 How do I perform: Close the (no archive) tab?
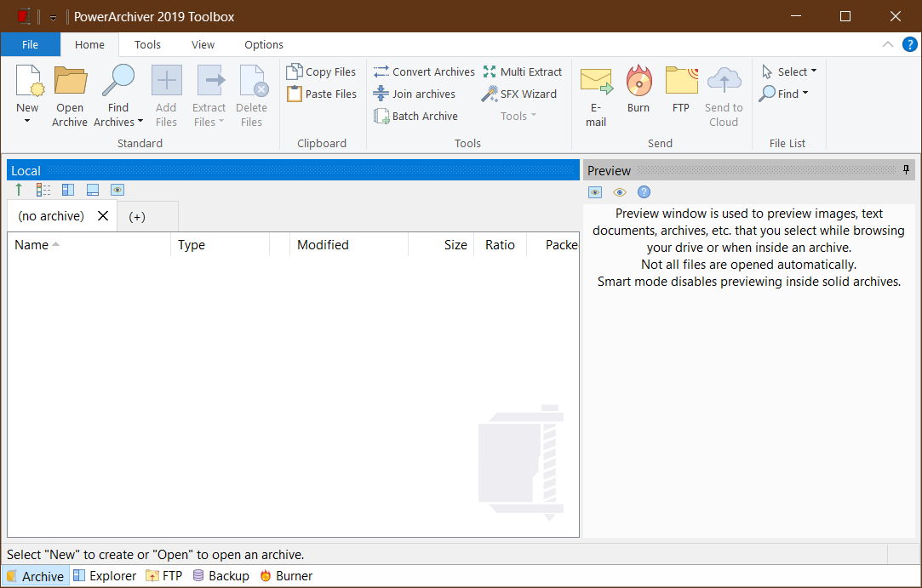tap(103, 216)
